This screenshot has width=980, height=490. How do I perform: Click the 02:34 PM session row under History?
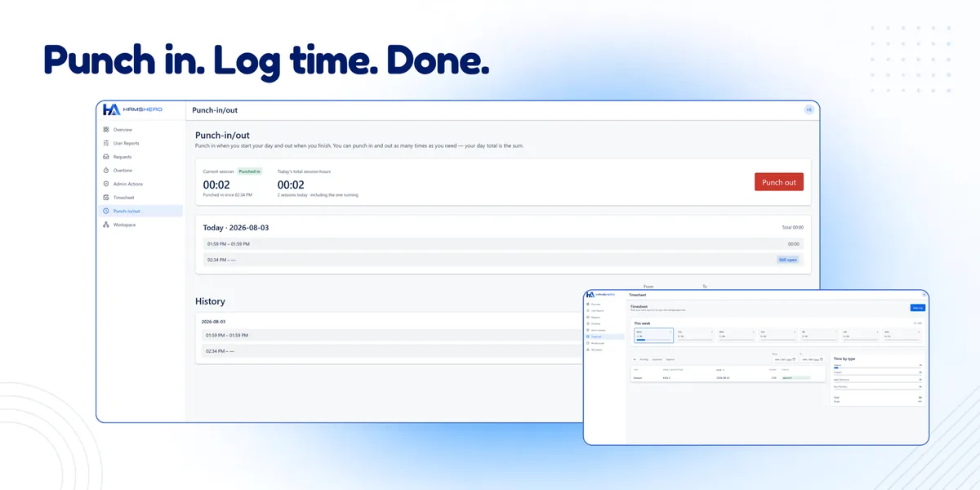393,351
